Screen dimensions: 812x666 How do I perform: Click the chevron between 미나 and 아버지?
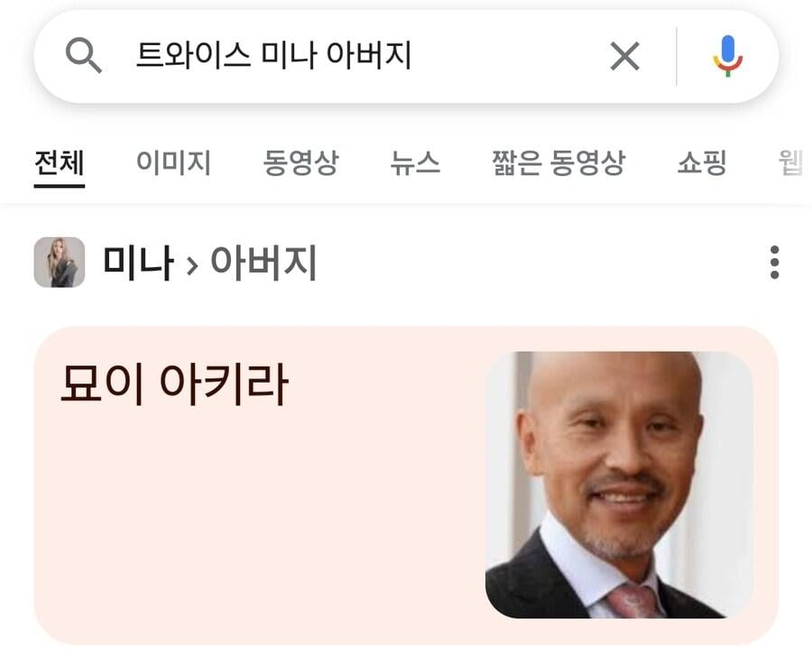pos(191,265)
